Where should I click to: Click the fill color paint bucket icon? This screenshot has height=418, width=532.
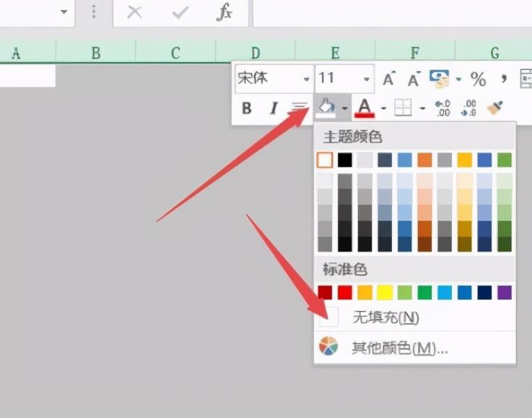(x=326, y=107)
